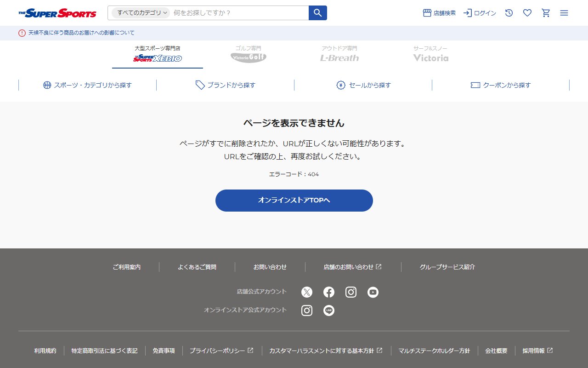Open store official X account icon
588x368 pixels.
pyautogui.click(x=307, y=292)
